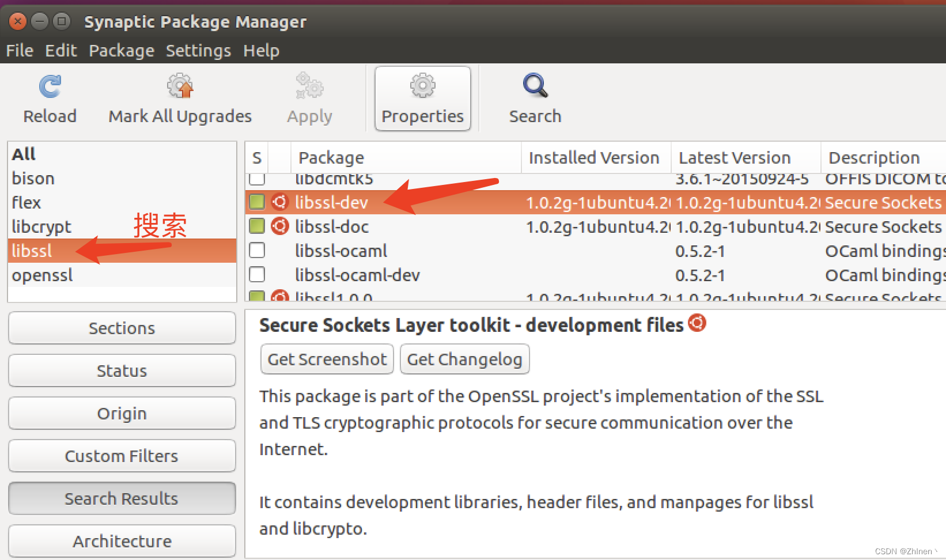
Task: Open the Settings menu
Action: [x=198, y=51]
